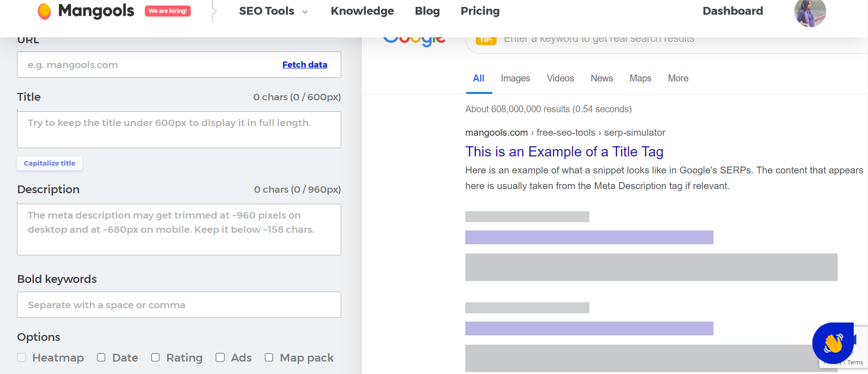Click the Title character counter text
The height and width of the screenshot is (374, 868).
point(297,97)
